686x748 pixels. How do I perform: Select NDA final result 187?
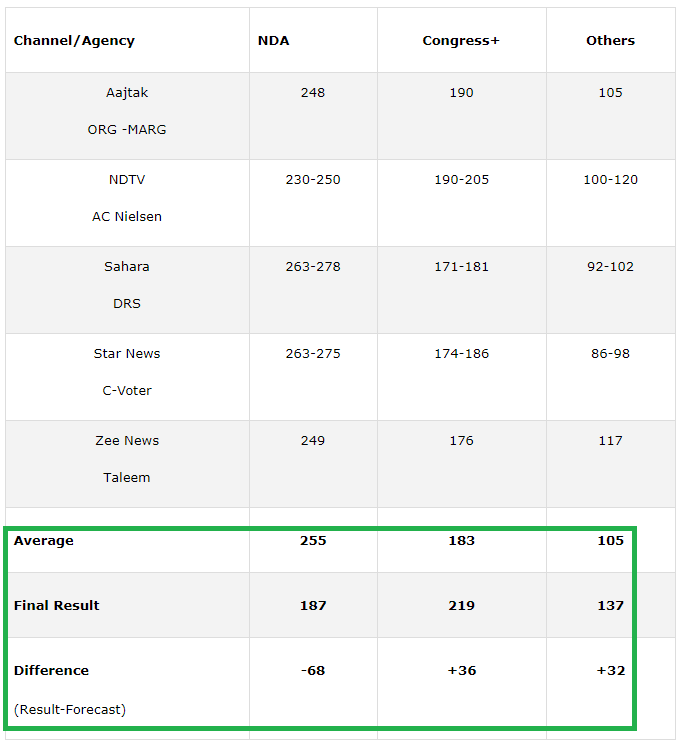tap(313, 606)
